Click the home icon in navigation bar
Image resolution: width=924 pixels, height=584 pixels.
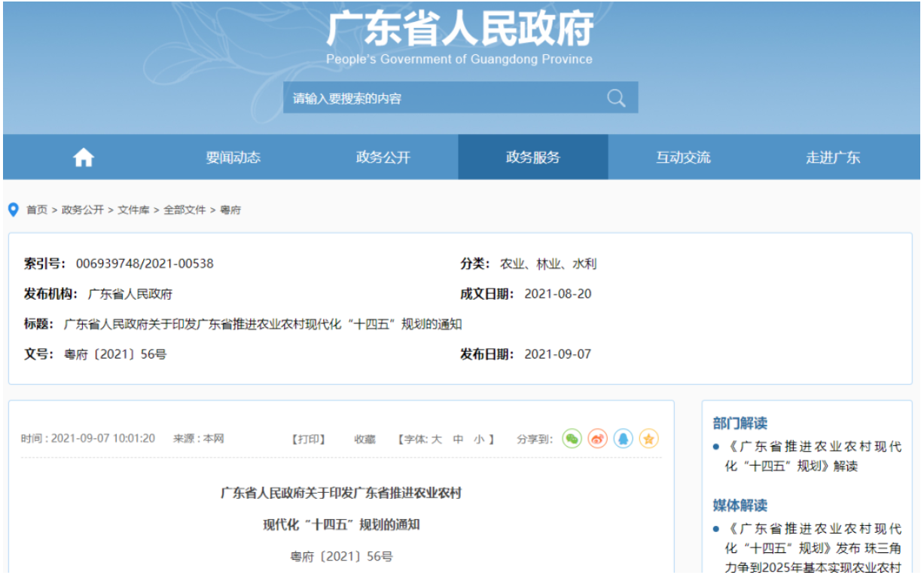[x=83, y=157]
